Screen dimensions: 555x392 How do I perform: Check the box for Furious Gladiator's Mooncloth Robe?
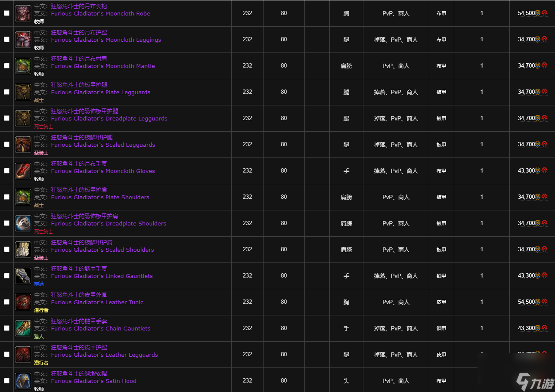coord(6,13)
